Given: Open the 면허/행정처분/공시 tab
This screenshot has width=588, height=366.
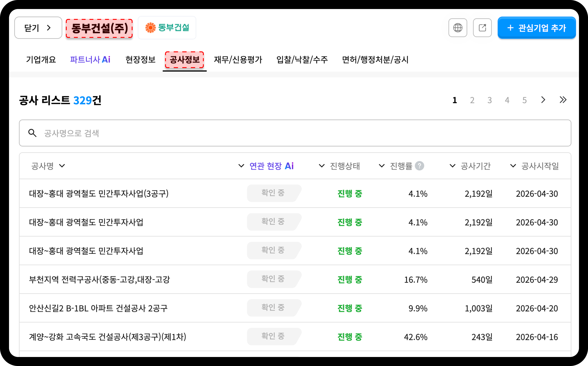Looking at the screenshot, I should (x=375, y=59).
